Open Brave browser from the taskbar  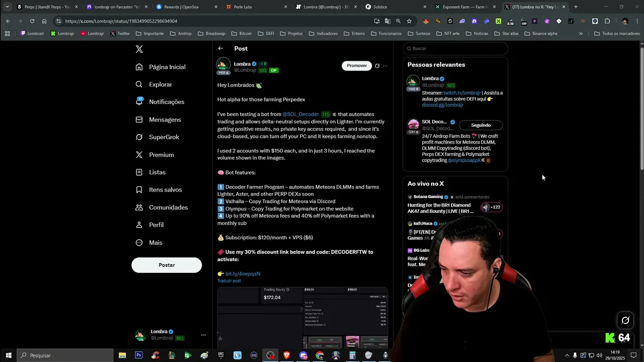[287, 355]
